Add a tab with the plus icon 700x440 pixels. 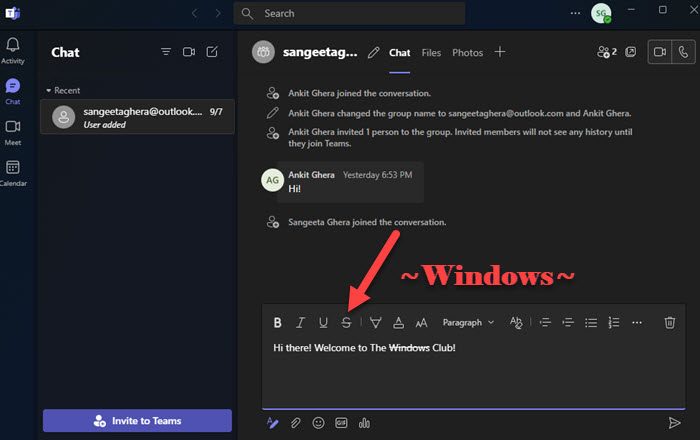pos(500,52)
